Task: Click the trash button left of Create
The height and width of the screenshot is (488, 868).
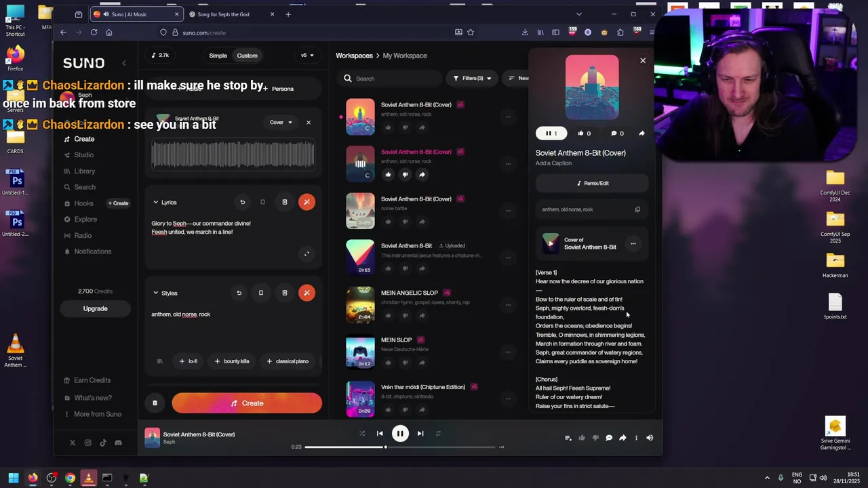Action: click(155, 403)
